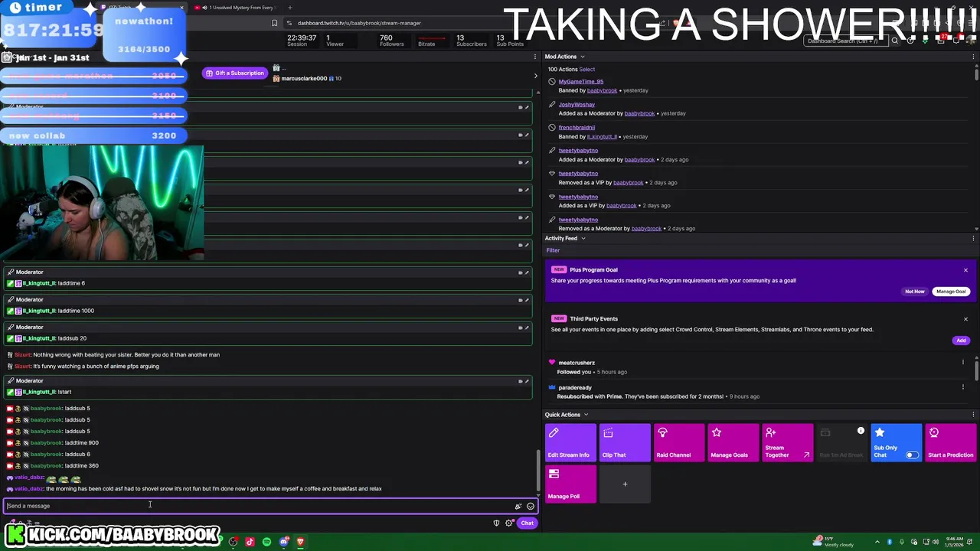Screen dimensions: 980x551
Task: Open the Manage Goals quick action
Action: pos(733,443)
